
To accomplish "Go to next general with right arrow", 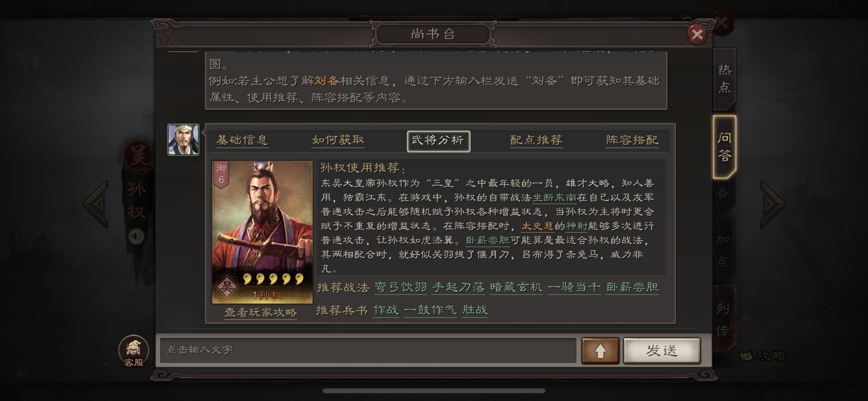I will pyautogui.click(x=772, y=204).
